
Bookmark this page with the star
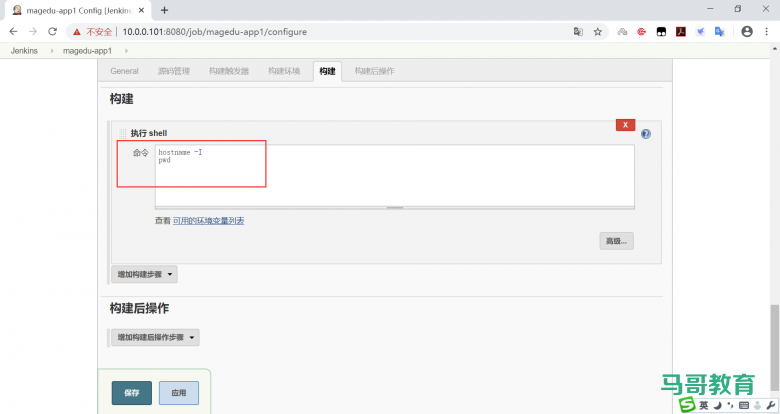[598, 32]
